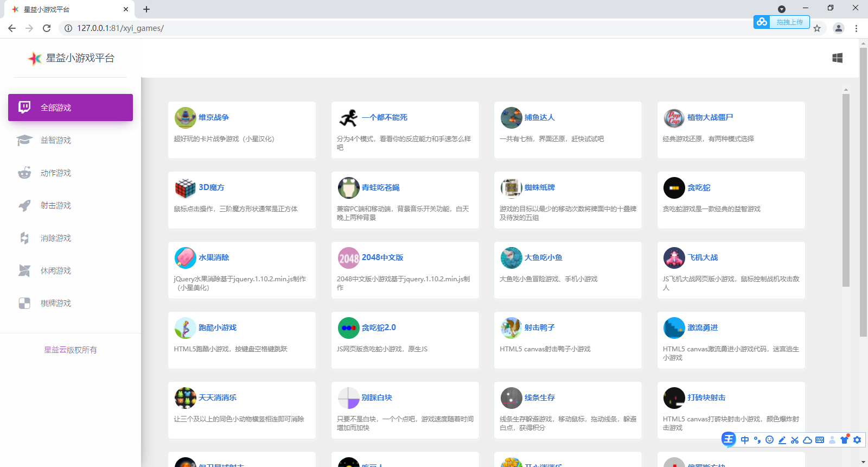Select 益智游戏 in the sidebar
The height and width of the screenshot is (467, 868).
pos(71,140)
